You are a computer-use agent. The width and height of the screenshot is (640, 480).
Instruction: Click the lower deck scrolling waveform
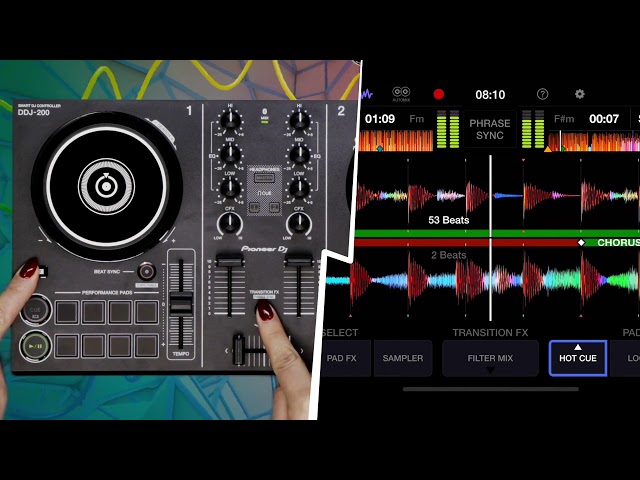pyautogui.click(x=483, y=282)
